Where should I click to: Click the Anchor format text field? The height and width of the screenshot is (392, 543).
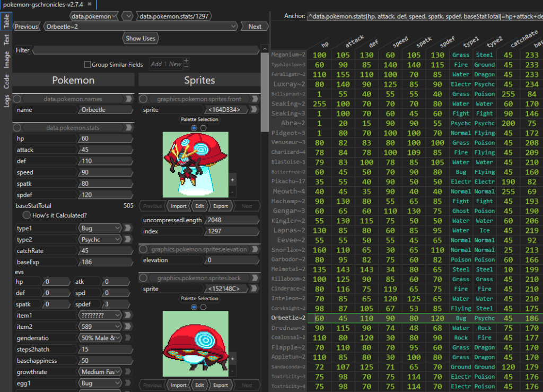425,16
